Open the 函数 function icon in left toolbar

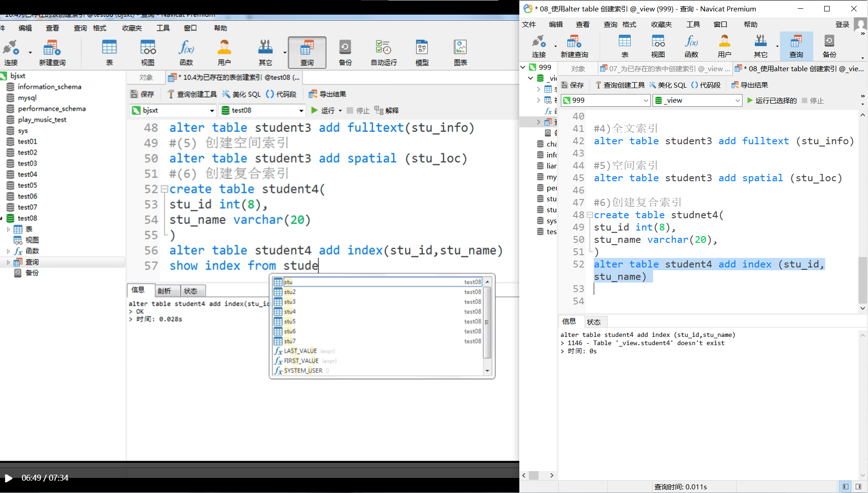(186, 52)
